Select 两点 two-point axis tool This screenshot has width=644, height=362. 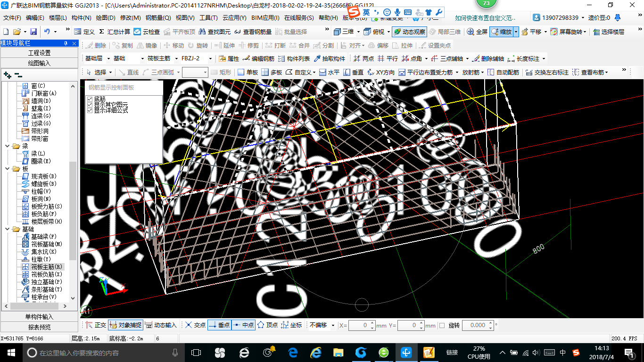click(363, 58)
